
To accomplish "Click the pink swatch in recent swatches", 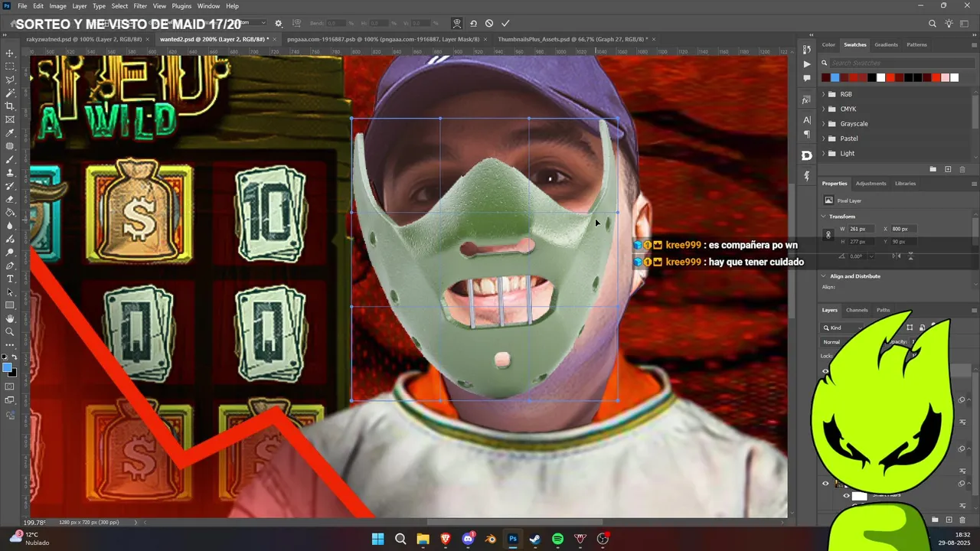I will tap(946, 77).
